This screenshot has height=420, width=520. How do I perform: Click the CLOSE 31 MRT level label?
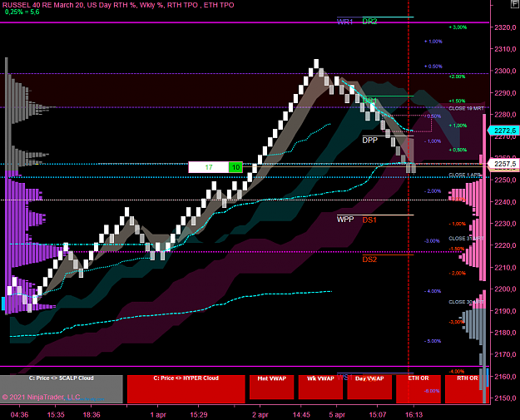click(466, 239)
